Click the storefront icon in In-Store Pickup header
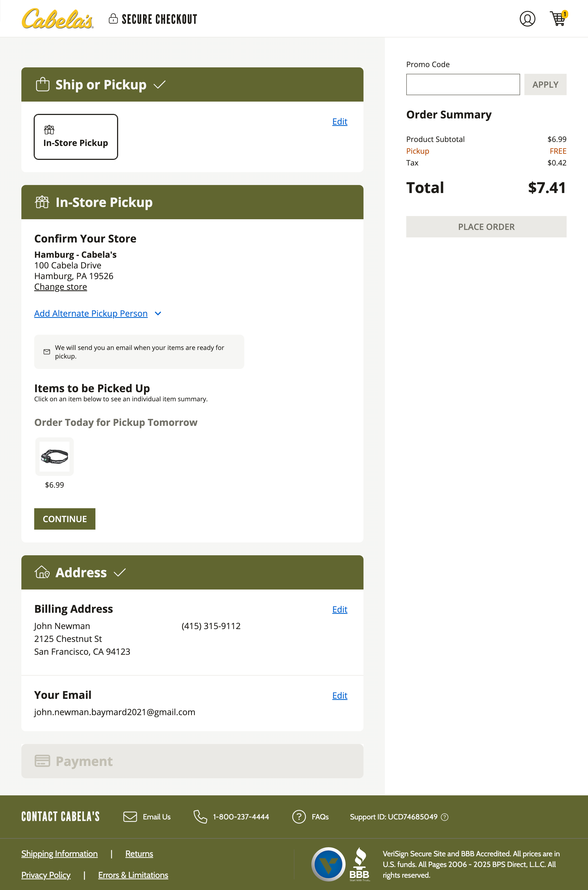The image size is (588, 890). tap(42, 202)
